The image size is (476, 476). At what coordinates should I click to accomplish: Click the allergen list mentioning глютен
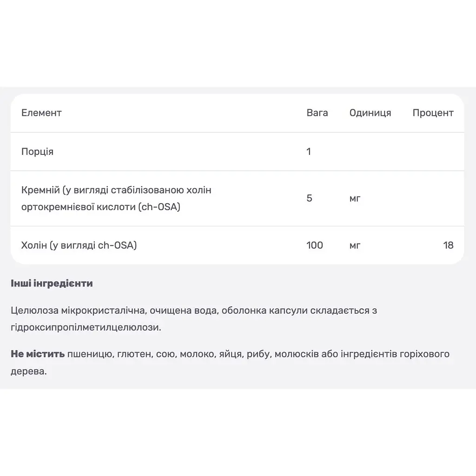point(230,363)
